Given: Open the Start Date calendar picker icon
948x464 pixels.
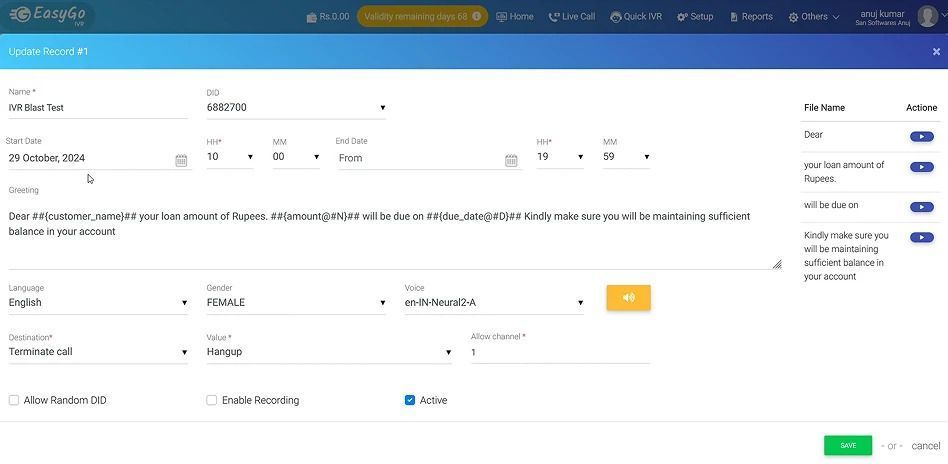Looking at the screenshot, I should (181, 160).
